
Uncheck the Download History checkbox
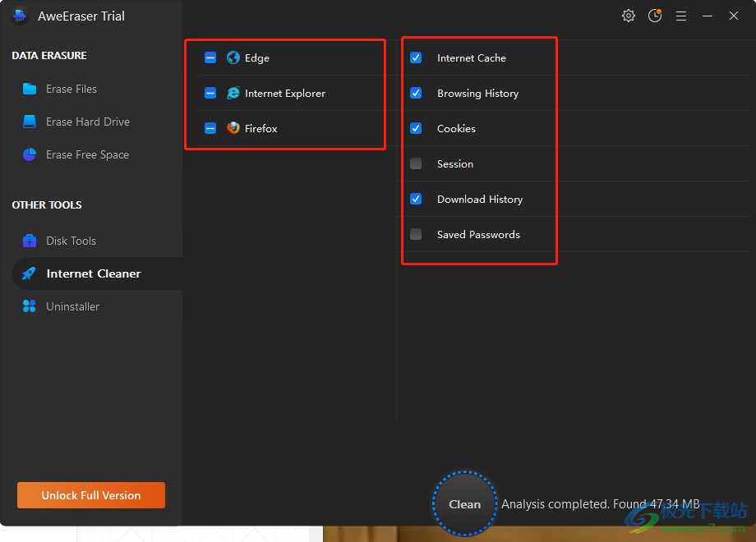pos(416,199)
